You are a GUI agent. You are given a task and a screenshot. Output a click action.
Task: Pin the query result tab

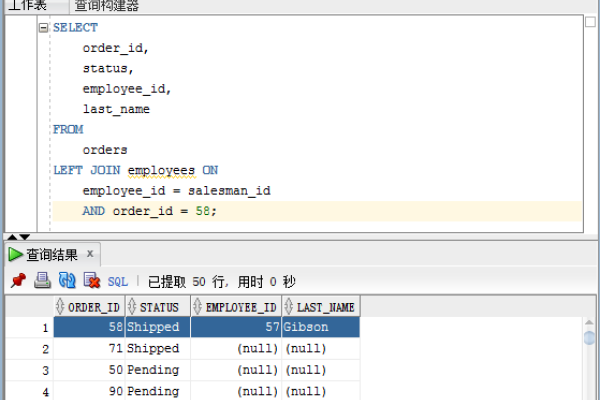point(17,281)
